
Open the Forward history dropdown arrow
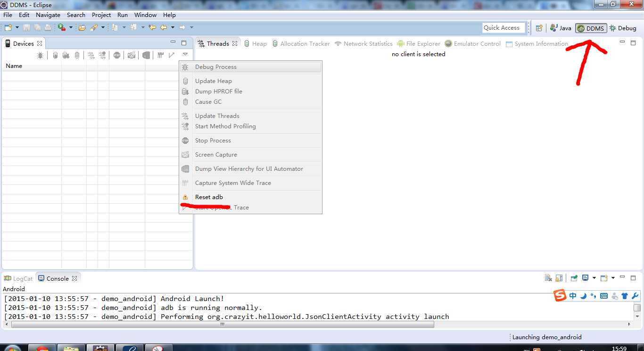tap(191, 27)
